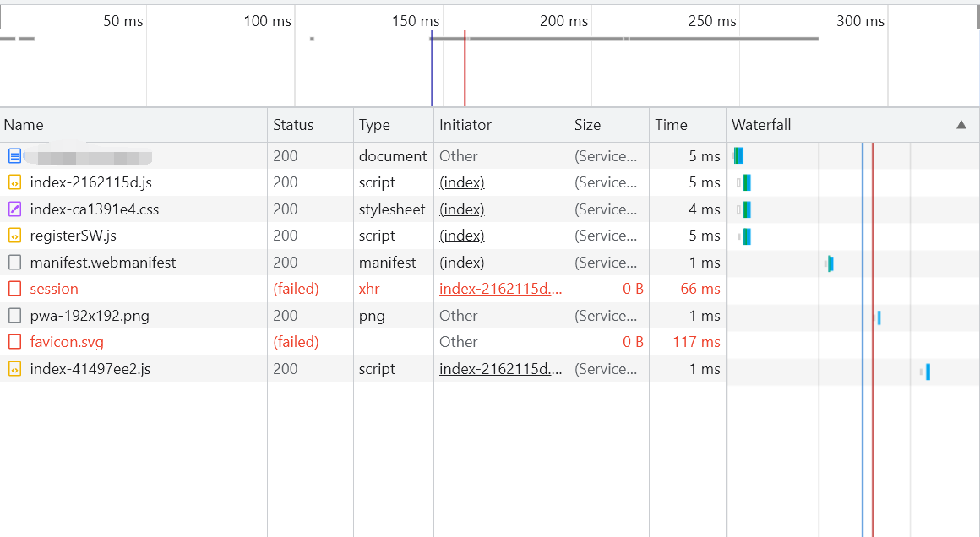Select the pwa-192x192.png request

click(90, 315)
